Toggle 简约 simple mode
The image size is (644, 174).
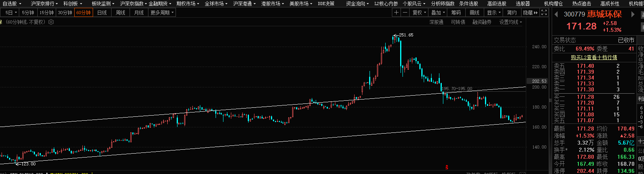[512, 13]
